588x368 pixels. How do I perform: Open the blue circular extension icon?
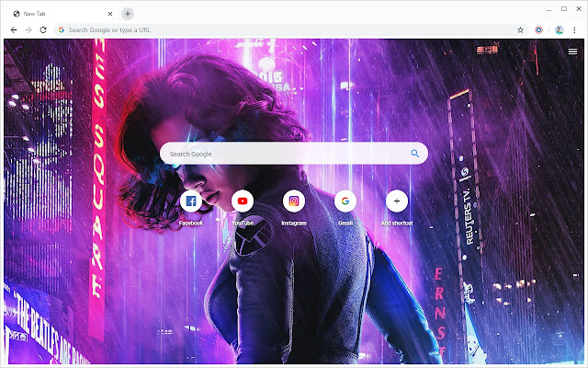(x=539, y=30)
